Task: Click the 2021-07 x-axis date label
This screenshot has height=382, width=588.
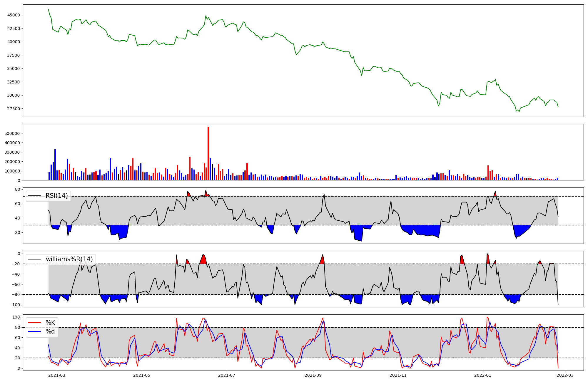Action: pyautogui.click(x=227, y=375)
